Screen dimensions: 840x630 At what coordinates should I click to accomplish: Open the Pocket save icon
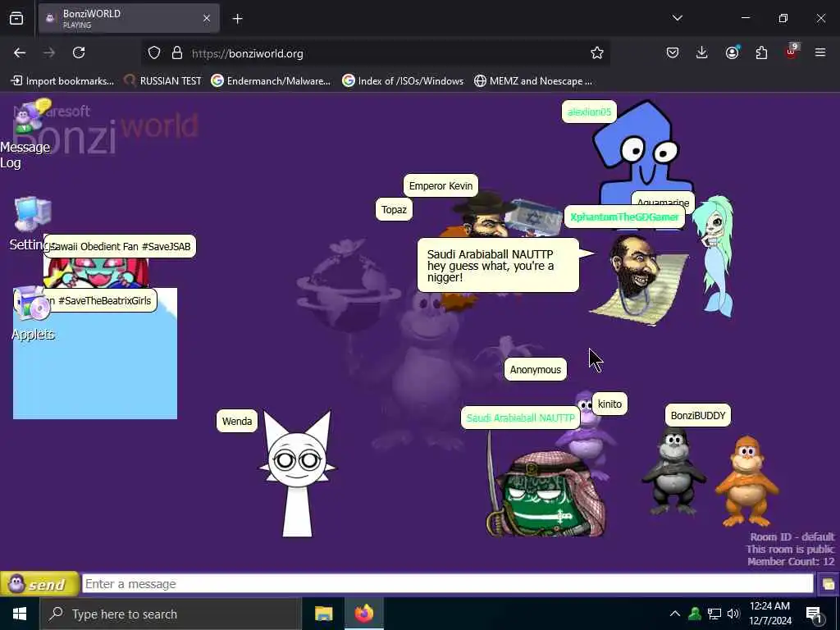[673, 53]
